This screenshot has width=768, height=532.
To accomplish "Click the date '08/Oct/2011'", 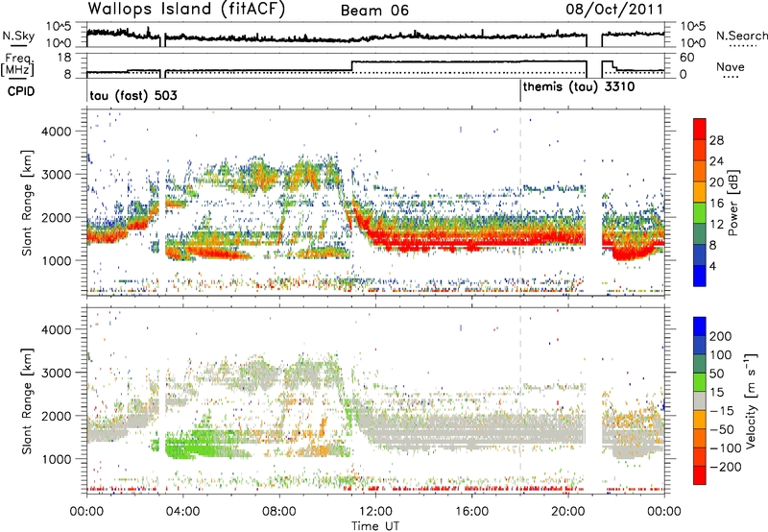I will click(614, 10).
